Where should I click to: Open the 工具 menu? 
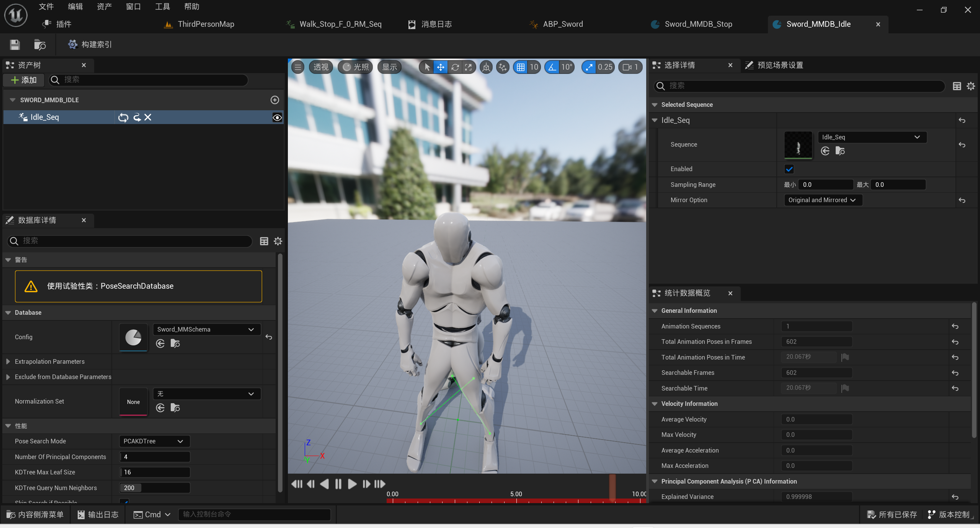(162, 7)
